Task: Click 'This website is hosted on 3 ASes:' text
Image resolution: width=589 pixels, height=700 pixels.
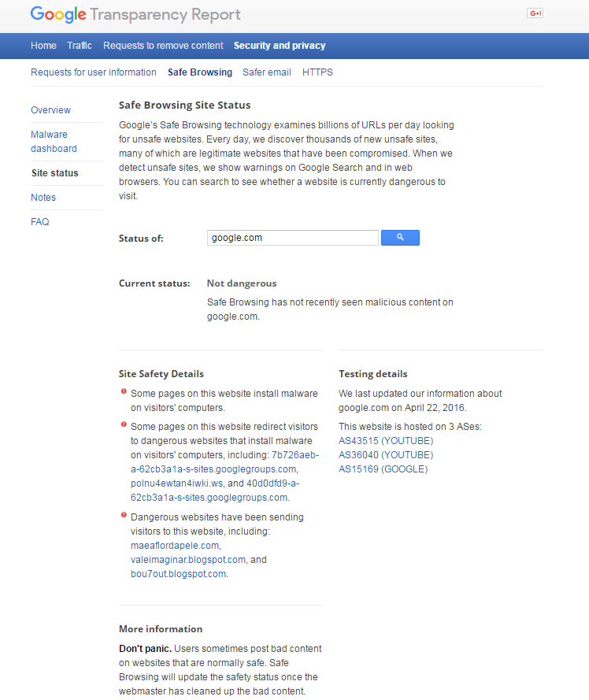Action: coord(410,426)
